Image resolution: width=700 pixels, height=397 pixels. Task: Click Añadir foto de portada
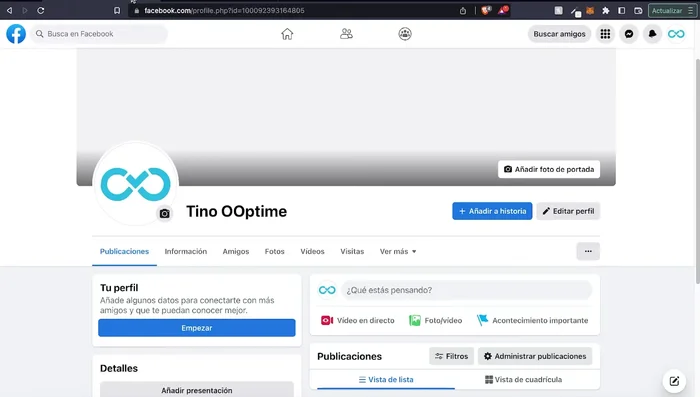pyautogui.click(x=549, y=169)
